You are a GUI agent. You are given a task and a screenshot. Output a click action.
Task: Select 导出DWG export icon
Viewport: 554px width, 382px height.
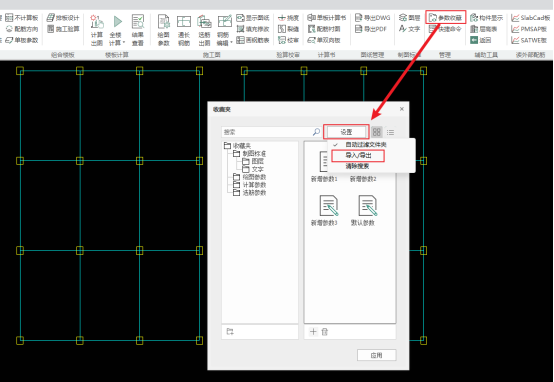click(372, 18)
